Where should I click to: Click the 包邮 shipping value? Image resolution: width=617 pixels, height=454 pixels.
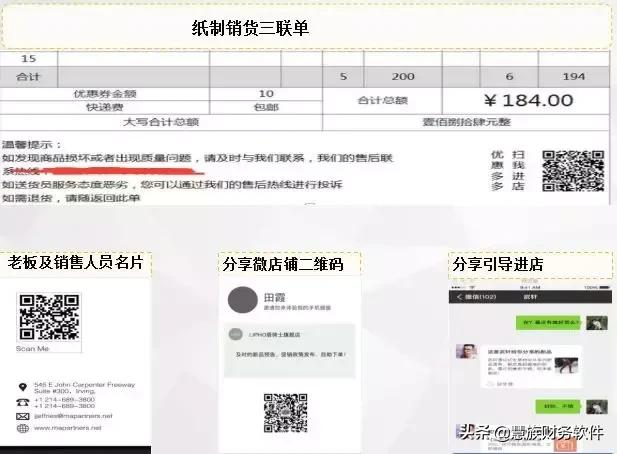click(x=266, y=107)
